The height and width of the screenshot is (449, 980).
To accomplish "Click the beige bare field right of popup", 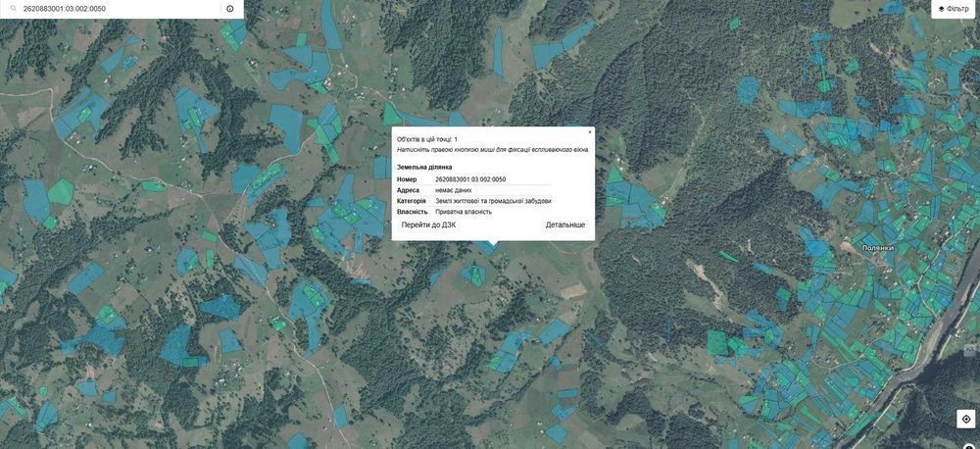I will coord(572,291).
